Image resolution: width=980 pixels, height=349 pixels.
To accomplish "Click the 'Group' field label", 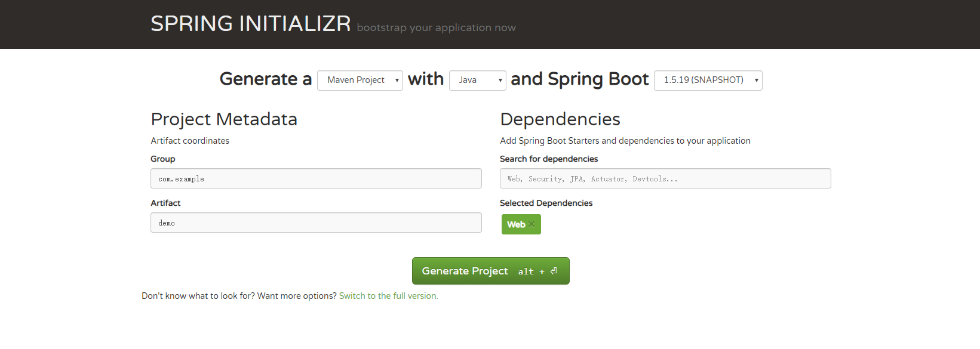I will (x=163, y=159).
